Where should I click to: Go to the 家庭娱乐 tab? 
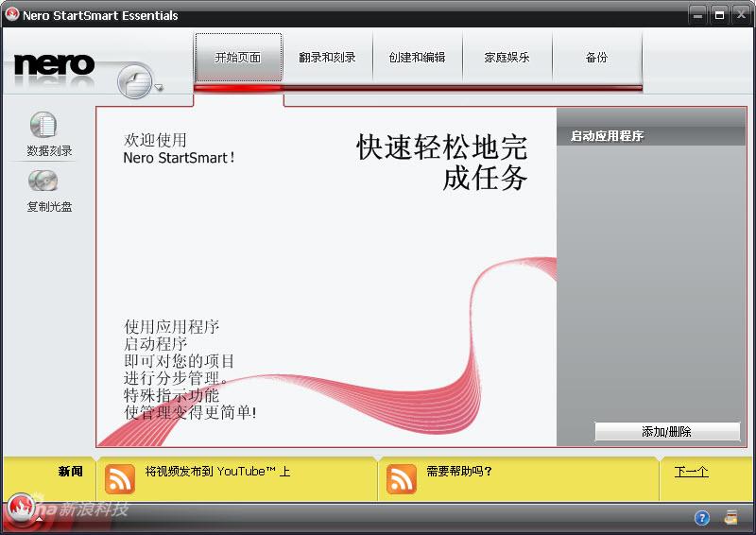tap(507, 58)
